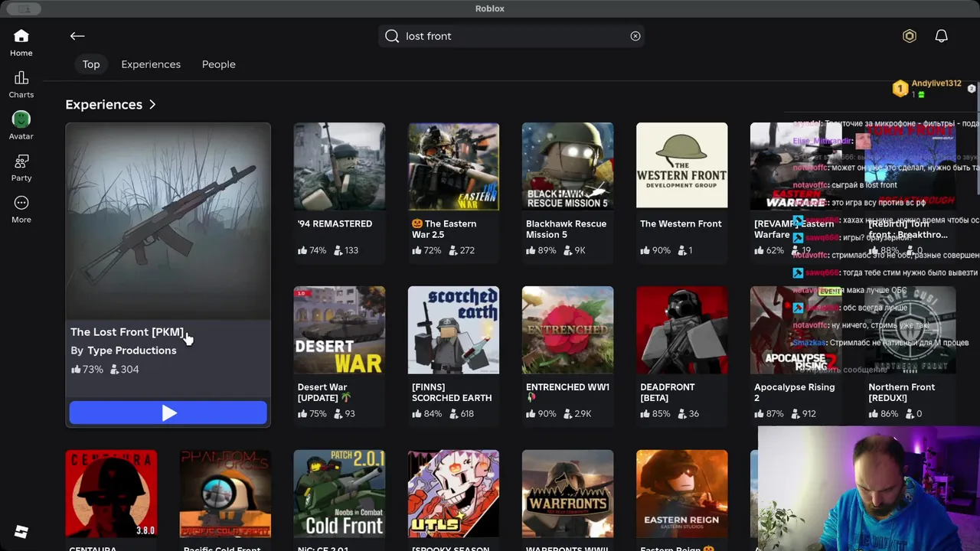Viewport: 980px width, 551px height.
Task: Open the Charts page in the sidebar
Action: click(x=21, y=85)
